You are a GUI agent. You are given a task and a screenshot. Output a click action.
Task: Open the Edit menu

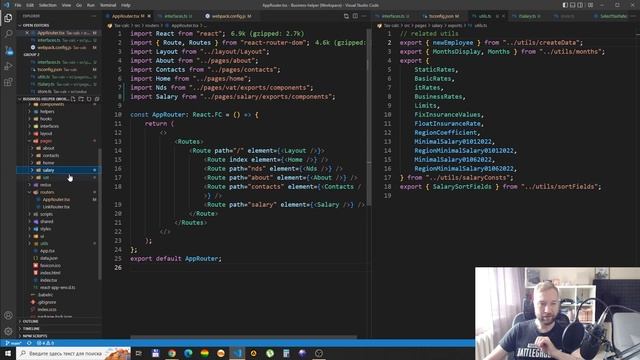coord(30,5)
